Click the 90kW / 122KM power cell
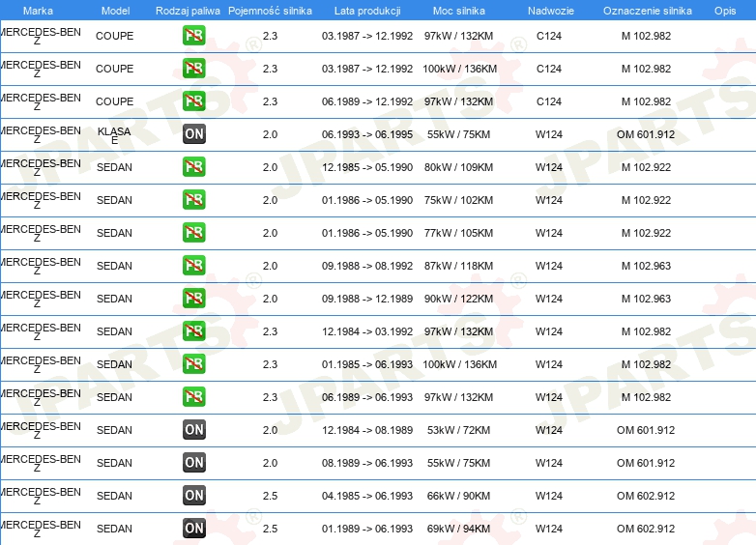Viewport: 756px width, 545px height. (x=458, y=299)
